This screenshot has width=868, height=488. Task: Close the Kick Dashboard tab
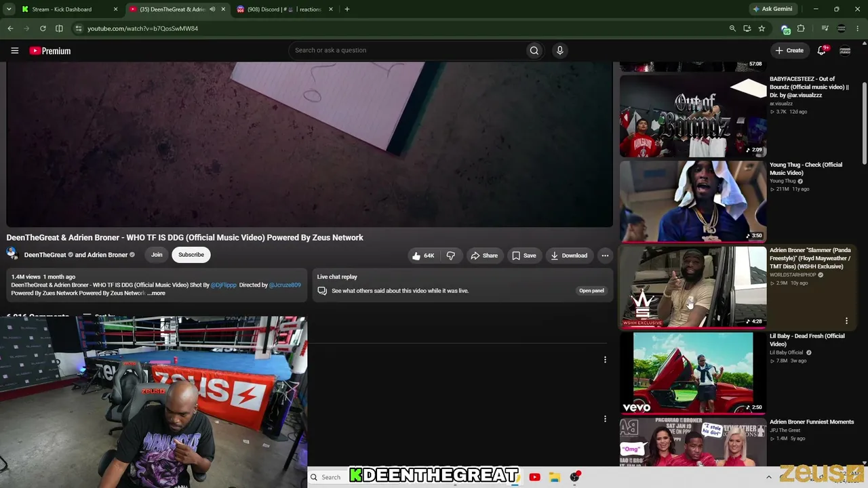[115, 9]
